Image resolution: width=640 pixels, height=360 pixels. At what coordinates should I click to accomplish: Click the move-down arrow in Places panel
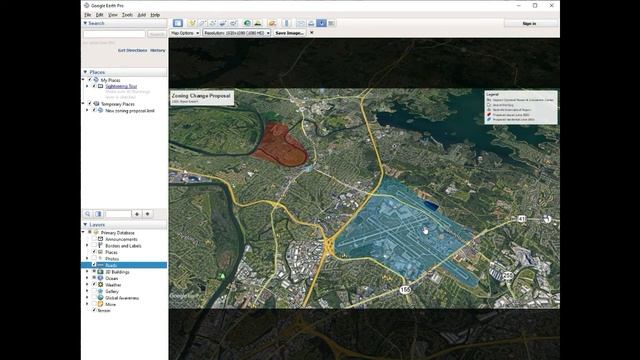pos(148,214)
